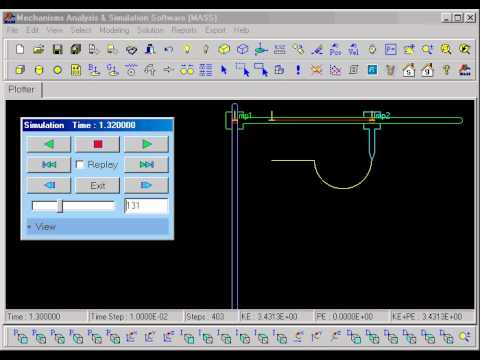The width and height of the screenshot is (480, 360).
Task: Open the File menu
Action: 12,30
